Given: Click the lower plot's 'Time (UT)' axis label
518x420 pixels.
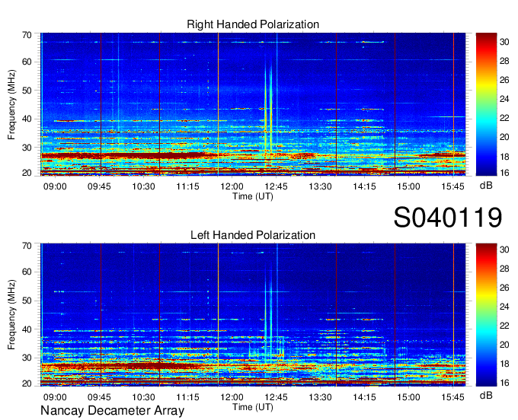Looking at the screenshot, I should click(253, 407).
